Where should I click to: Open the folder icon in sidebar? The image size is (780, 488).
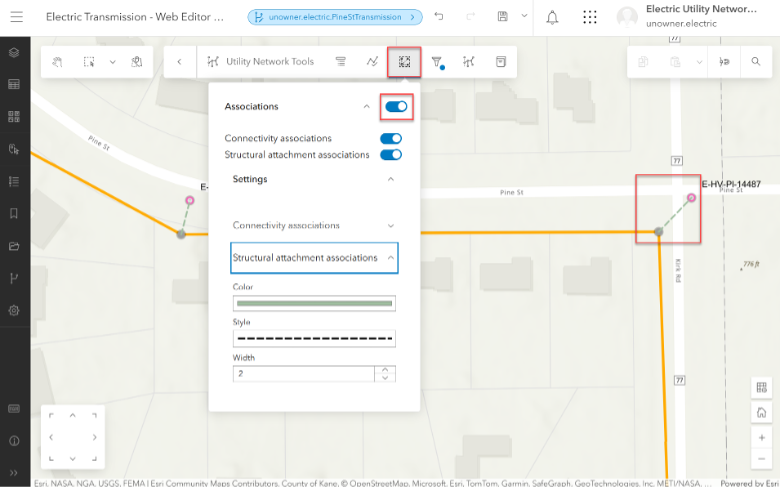pyautogui.click(x=14, y=246)
